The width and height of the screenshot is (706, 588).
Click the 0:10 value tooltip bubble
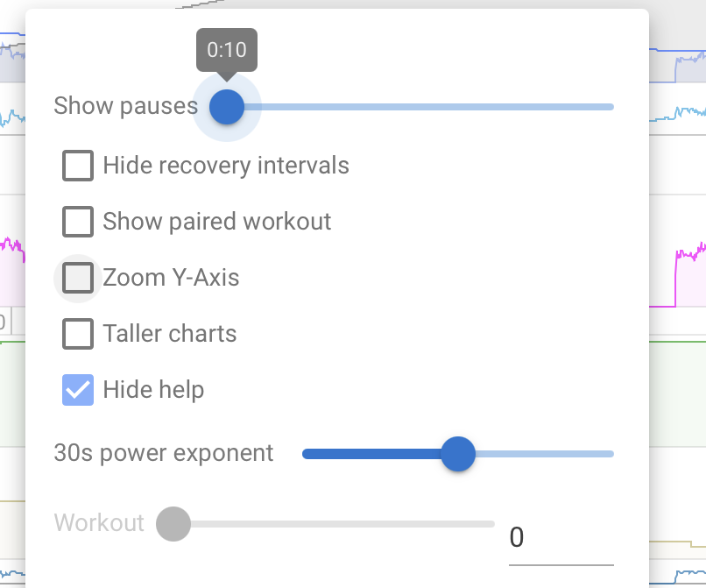tap(227, 50)
